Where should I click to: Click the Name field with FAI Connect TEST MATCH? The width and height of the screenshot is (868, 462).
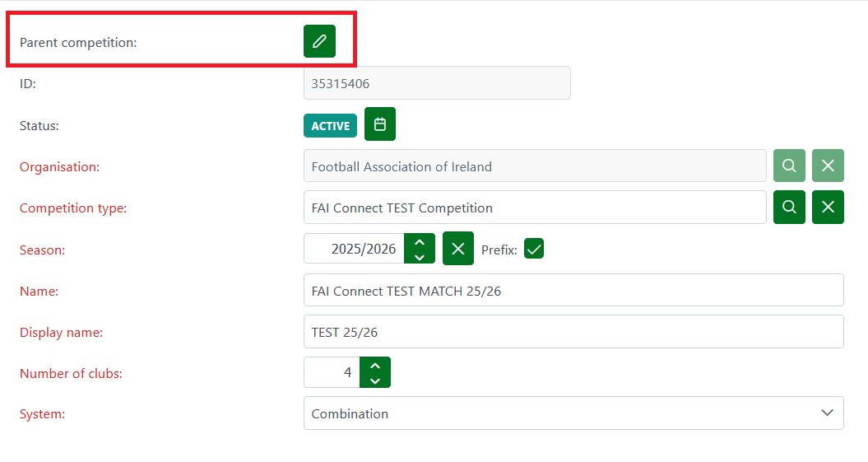[573, 290]
